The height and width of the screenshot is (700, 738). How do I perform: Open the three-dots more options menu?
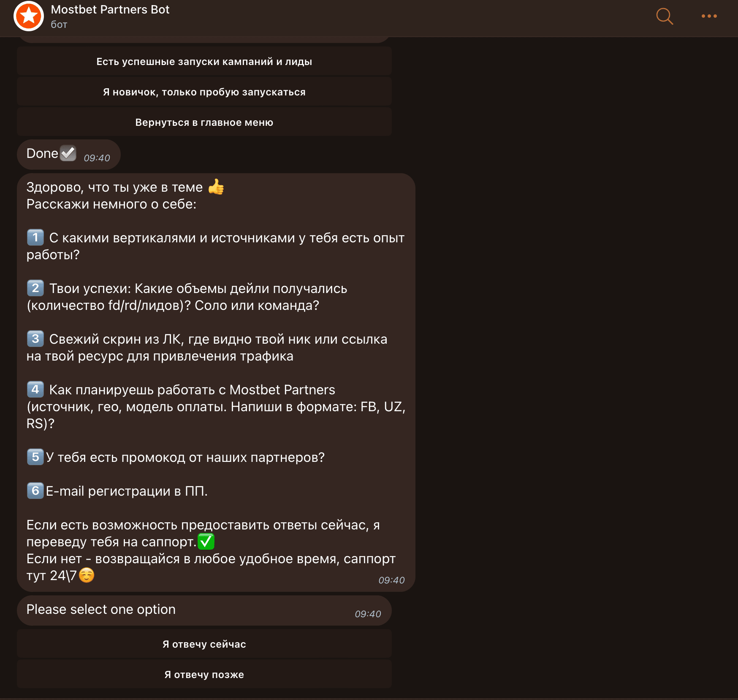tap(709, 16)
